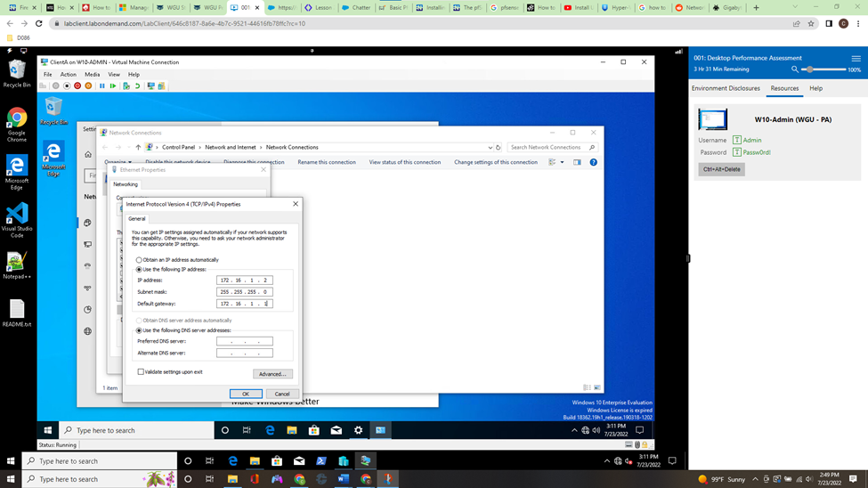Refresh the Network Connections address bar
The width and height of the screenshot is (868, 488).
click(499, 147)
